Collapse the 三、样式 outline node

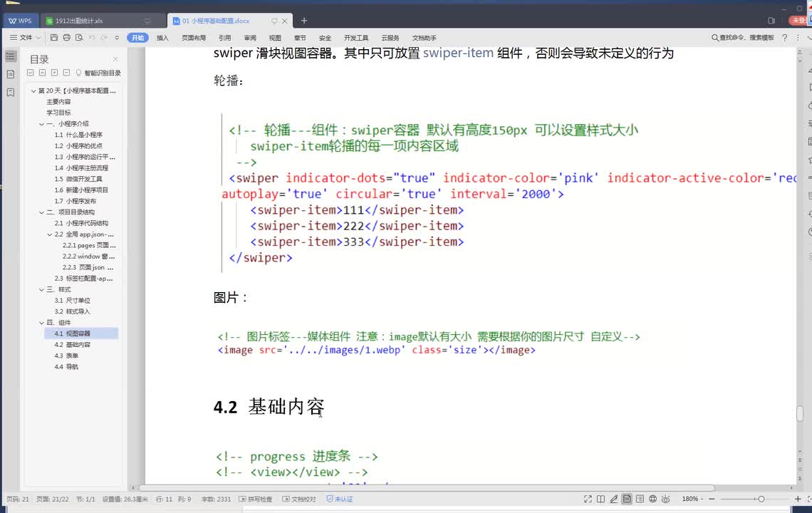pos(41,290)
